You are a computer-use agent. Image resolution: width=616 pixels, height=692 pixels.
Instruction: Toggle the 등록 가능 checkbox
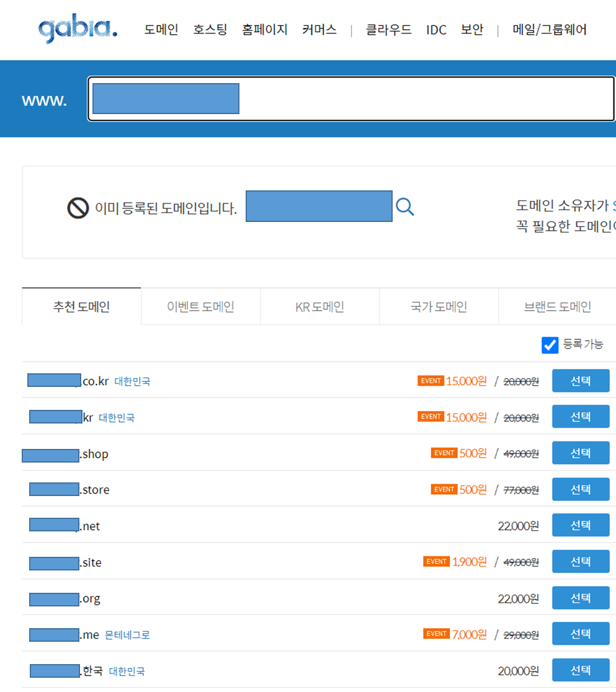[549, 345]
